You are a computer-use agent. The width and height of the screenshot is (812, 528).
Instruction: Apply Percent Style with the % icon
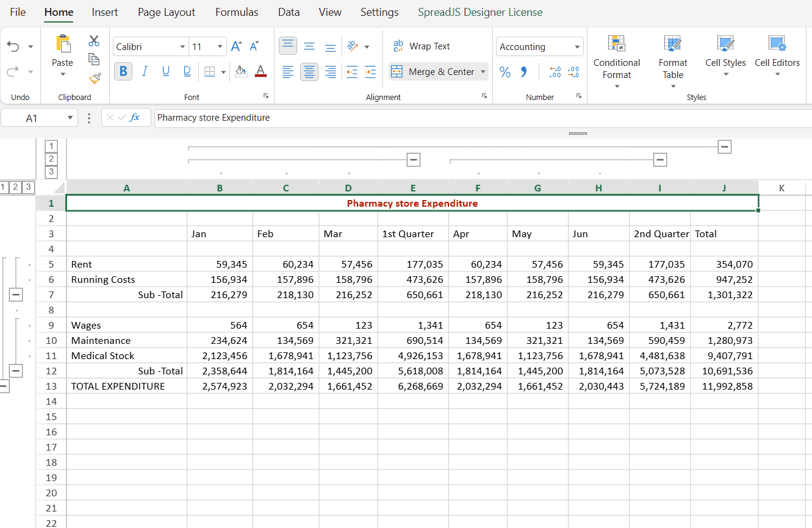pos(505,72)
